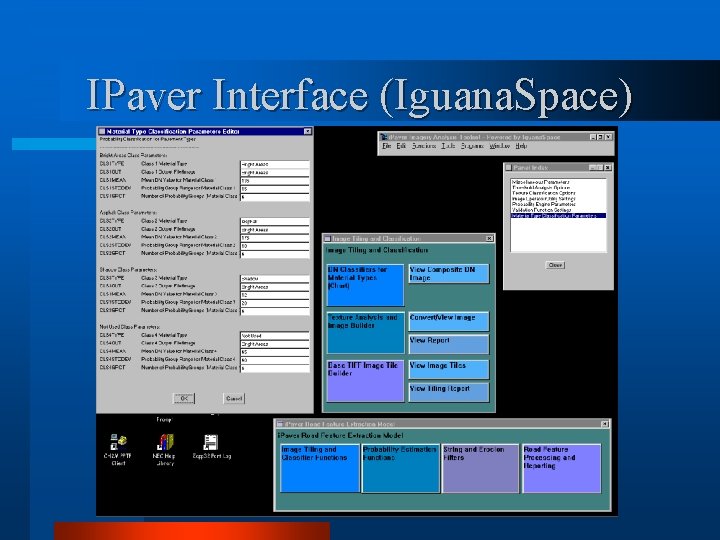Open Road Feature Processing and Reporting tile
Viewport: 720px width, 540px height.
(562, 468)
